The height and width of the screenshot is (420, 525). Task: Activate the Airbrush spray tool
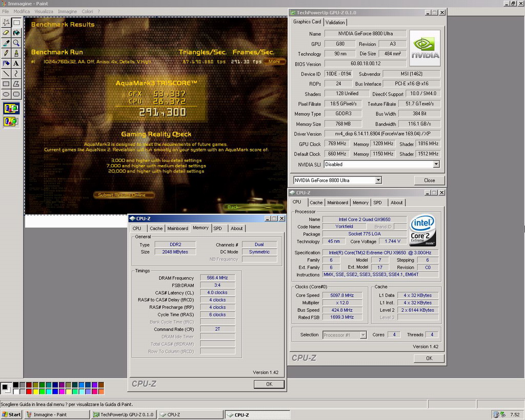(6, 63)
